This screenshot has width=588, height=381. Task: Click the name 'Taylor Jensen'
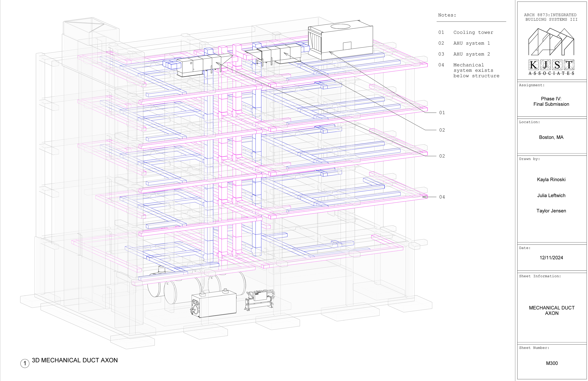[551, 211]
